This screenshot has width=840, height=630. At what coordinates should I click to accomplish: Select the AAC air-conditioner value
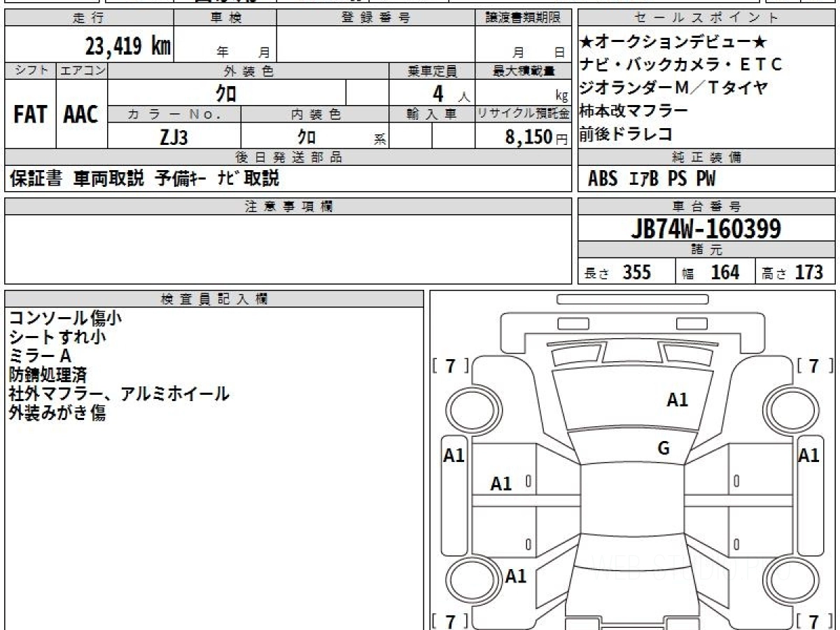coord(81,115)
